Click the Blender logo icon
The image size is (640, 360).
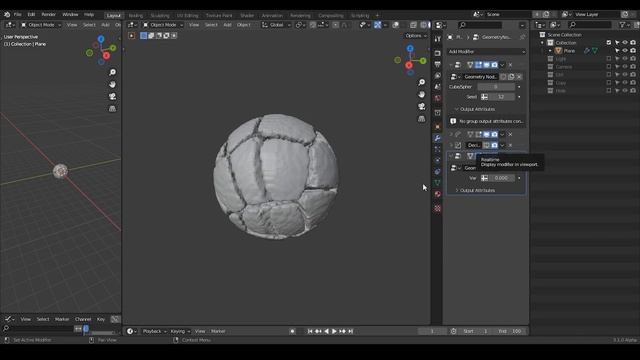7,14
